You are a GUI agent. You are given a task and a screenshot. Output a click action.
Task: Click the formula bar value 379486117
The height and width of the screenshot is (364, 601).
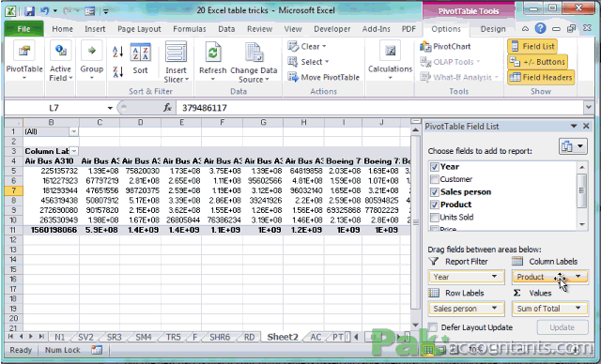(205, 108)
